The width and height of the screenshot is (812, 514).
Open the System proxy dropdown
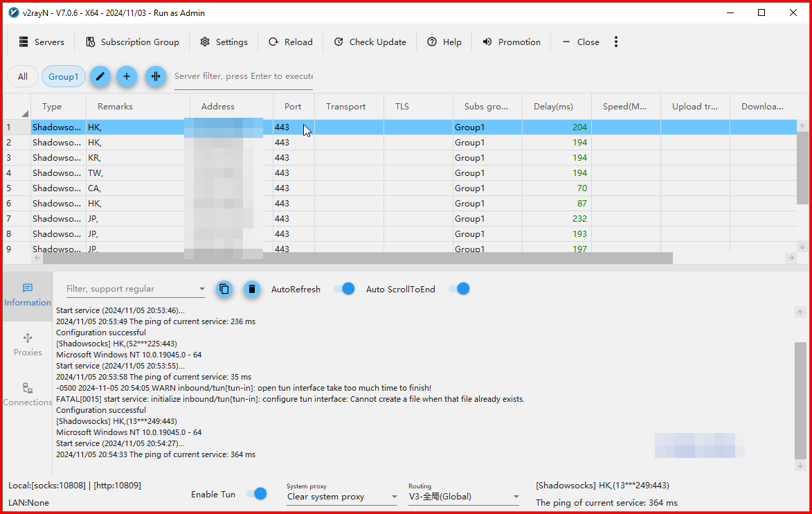click(342, 497)
